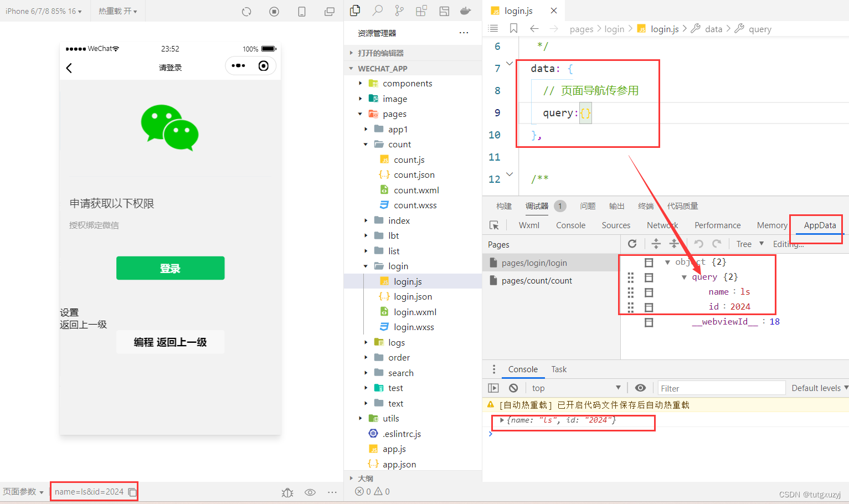The height and width of the screenshot is (504, 849).
Task: Open app.json in the file tree
Action: (399, 464)
